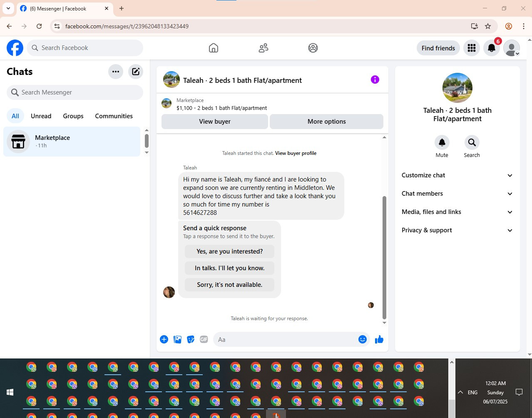
Task: Click the browser address bar URL
Action: (127, 26)
